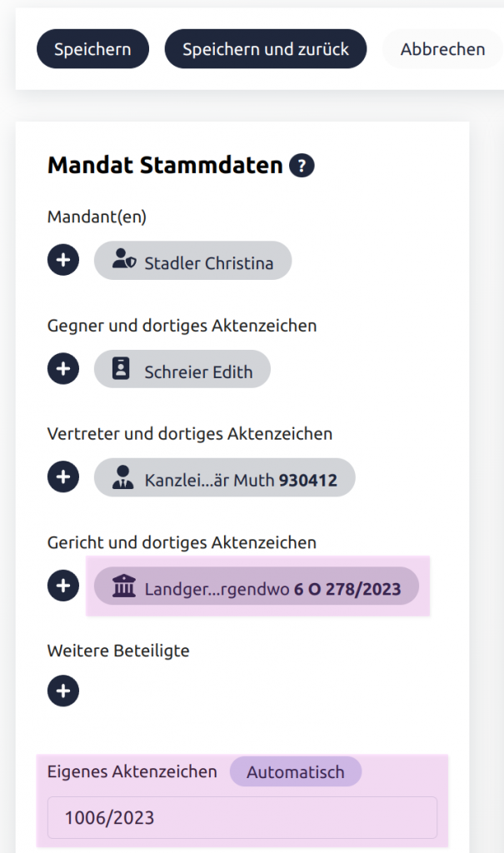Click the lawyer icon in Kanzlei Muth chip
The height and width of the screenshot is (853, 504).
(x=123, y=477)
